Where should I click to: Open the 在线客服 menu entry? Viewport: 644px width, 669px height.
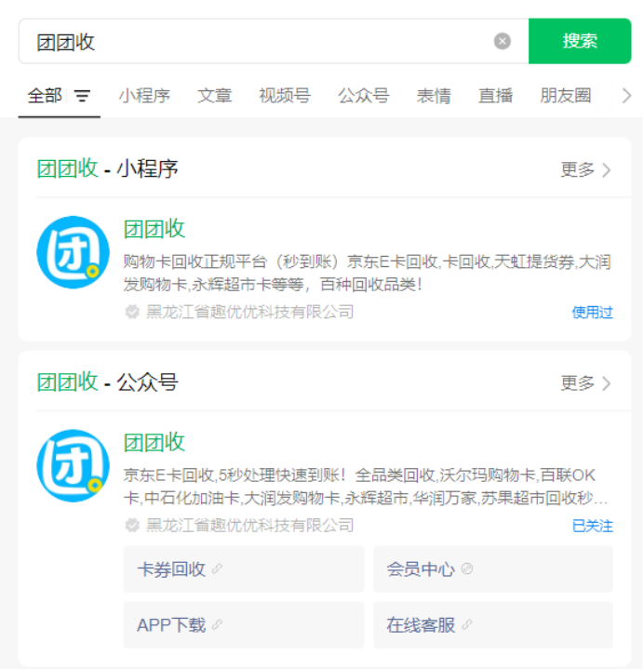tap(493, 625)
